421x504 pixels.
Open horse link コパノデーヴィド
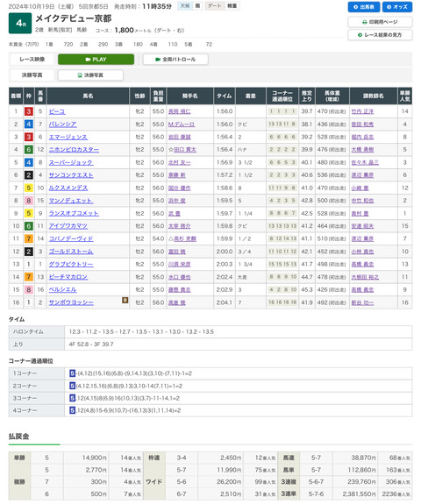click(71, 238)
